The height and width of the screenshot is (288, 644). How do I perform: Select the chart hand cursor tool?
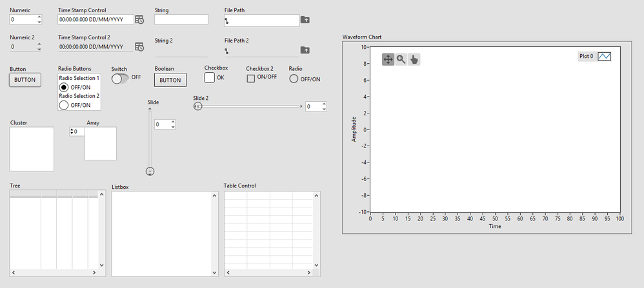coord(414,59)
